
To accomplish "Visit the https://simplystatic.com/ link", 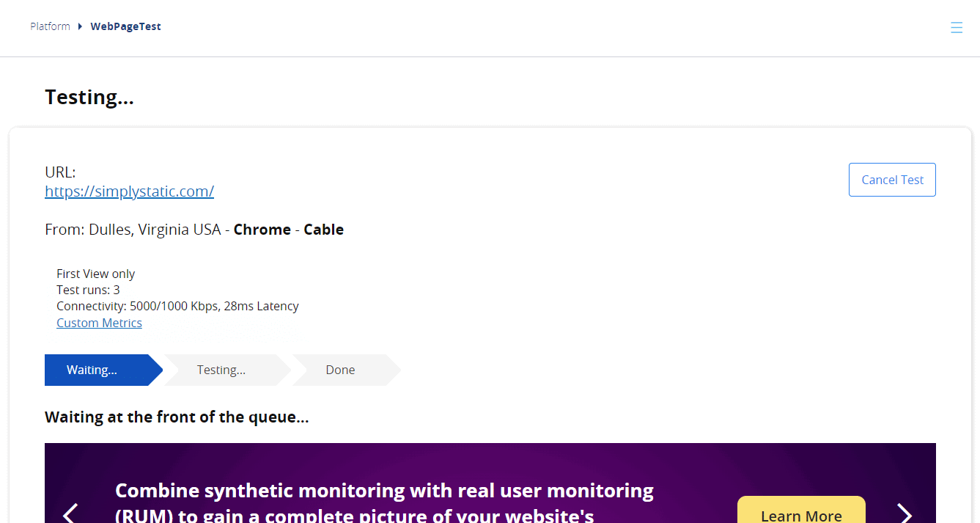I will [x=129, y=191].
